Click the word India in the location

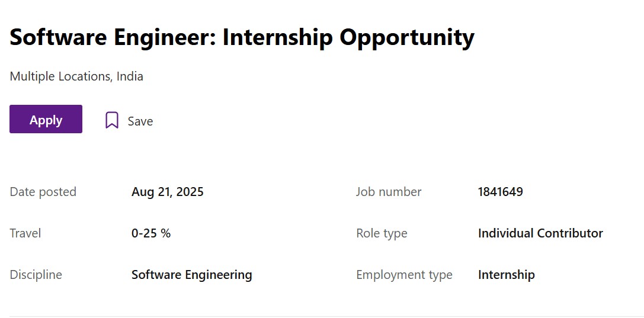pyautogui.click(x=130, y=76)
